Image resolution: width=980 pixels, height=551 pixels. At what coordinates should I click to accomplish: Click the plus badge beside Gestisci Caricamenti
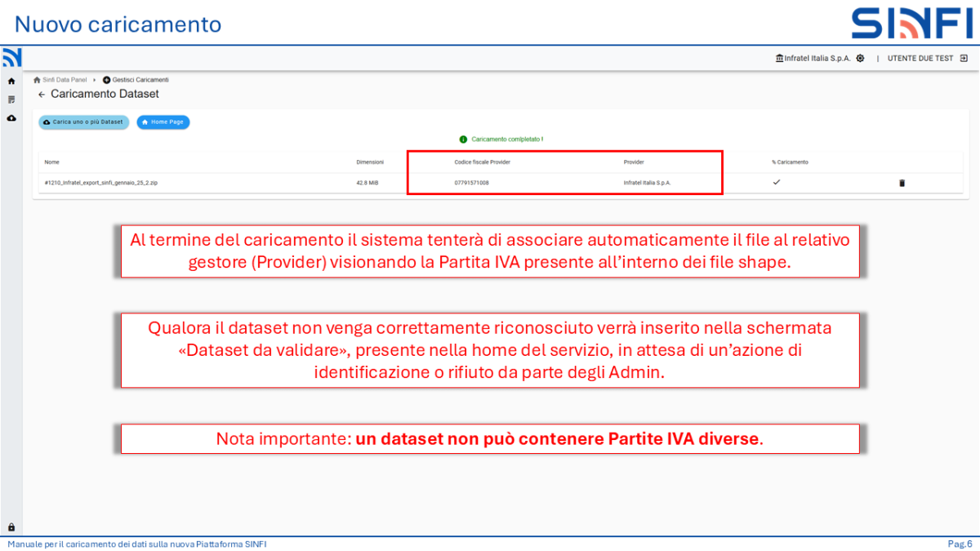(x=106, y=79)
